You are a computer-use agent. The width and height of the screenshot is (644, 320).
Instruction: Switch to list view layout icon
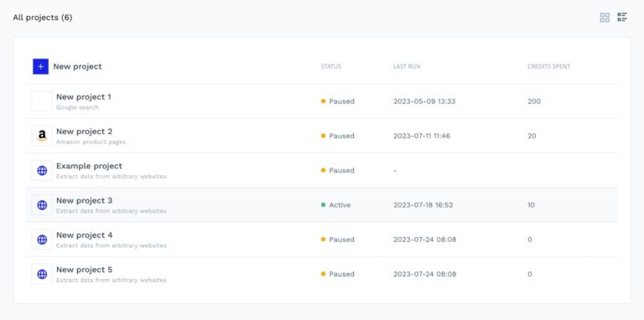[x=622, y=18]
